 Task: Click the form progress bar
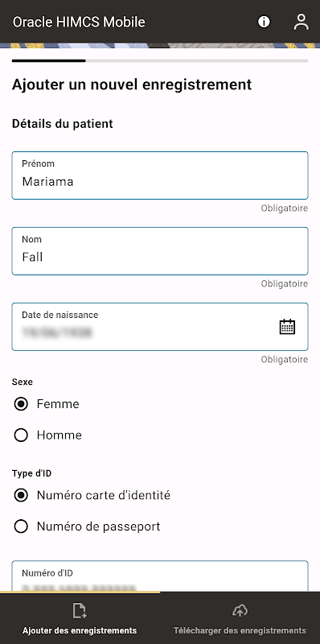(x=160, y=61)
